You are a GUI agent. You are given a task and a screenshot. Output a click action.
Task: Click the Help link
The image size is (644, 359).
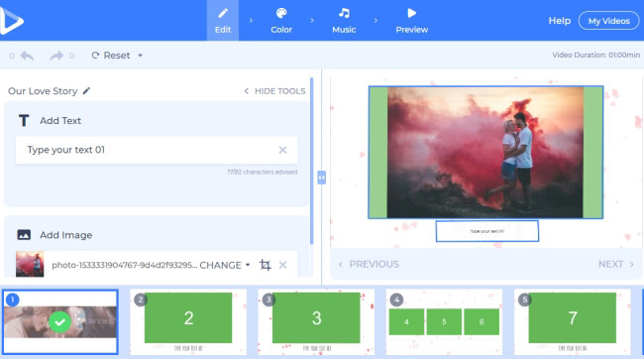(x=560, y=21)
